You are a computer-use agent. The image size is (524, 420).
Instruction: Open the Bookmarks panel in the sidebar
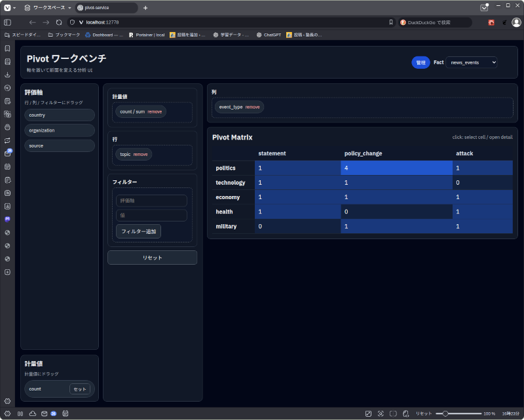point(7,48)
